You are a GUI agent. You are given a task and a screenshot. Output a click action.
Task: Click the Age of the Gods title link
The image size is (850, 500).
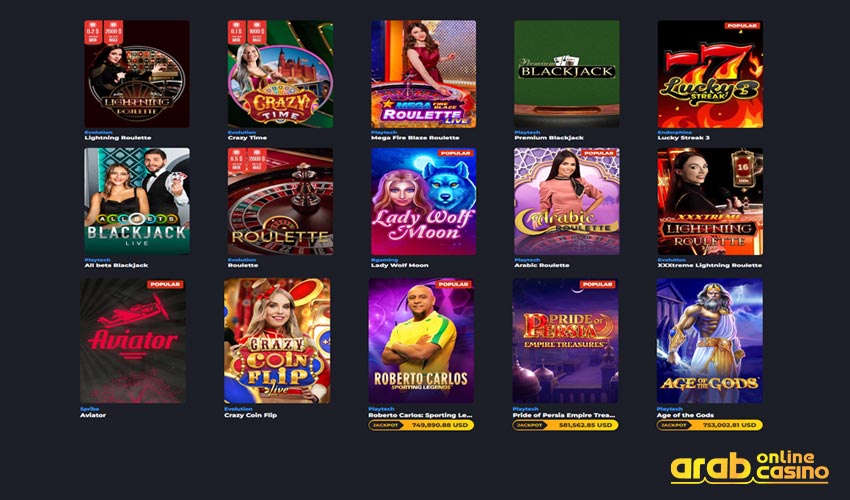coord(685,415)
